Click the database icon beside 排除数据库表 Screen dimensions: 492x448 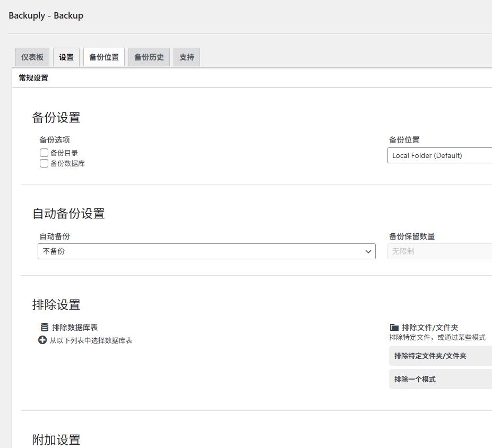pos(42,327)
